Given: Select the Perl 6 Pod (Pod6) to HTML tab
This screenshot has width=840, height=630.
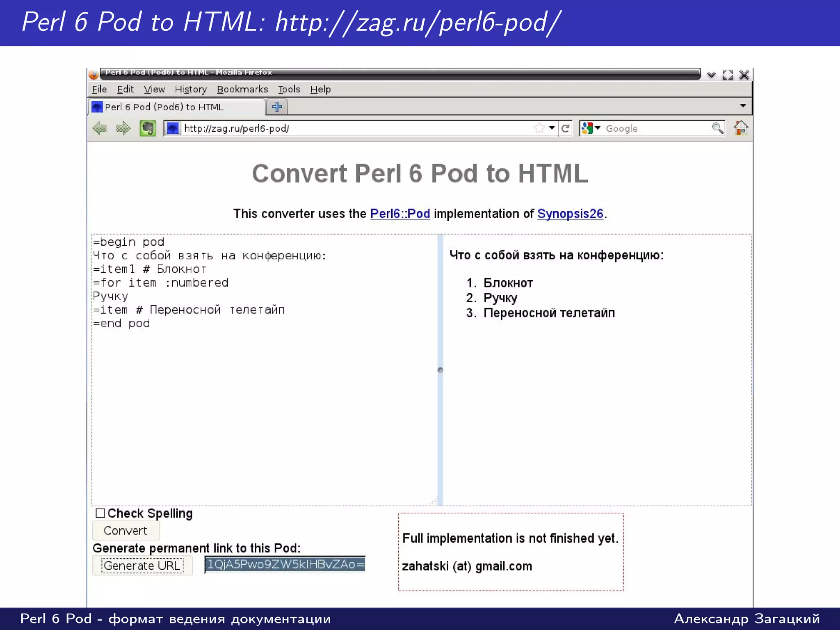Looking at the screenshot, I should 176,107.
